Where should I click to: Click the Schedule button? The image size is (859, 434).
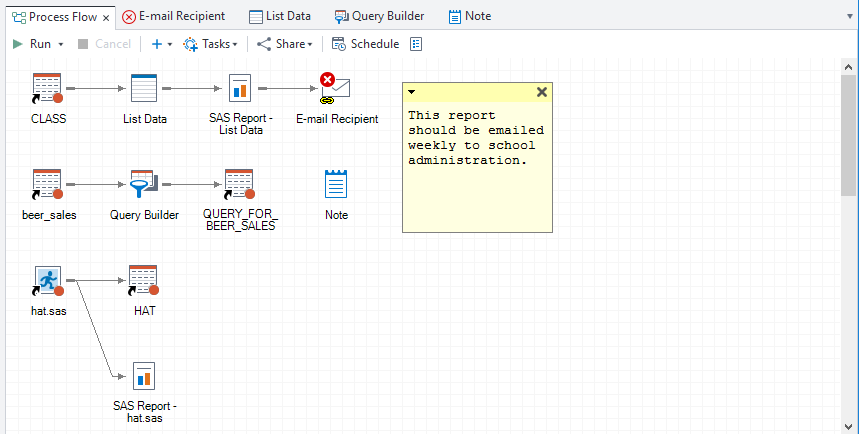pyautogui.click(x=366, y=44)
